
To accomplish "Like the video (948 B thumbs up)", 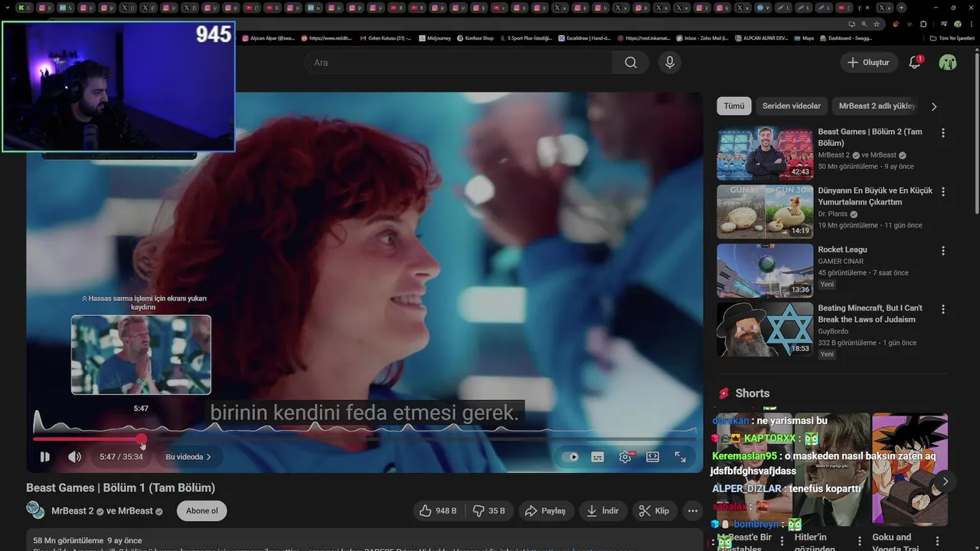I will tap(439, 510).
